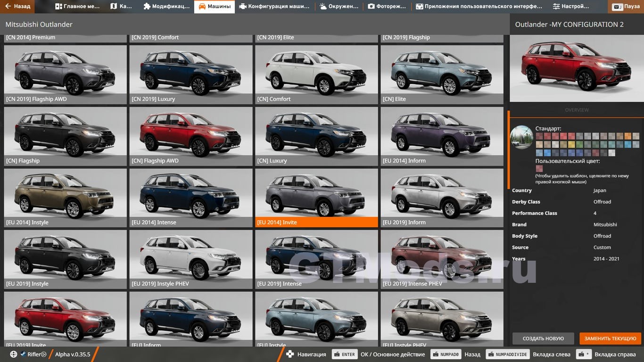
Task: Open the OVERVIEW section header
Action: point(577,110)
